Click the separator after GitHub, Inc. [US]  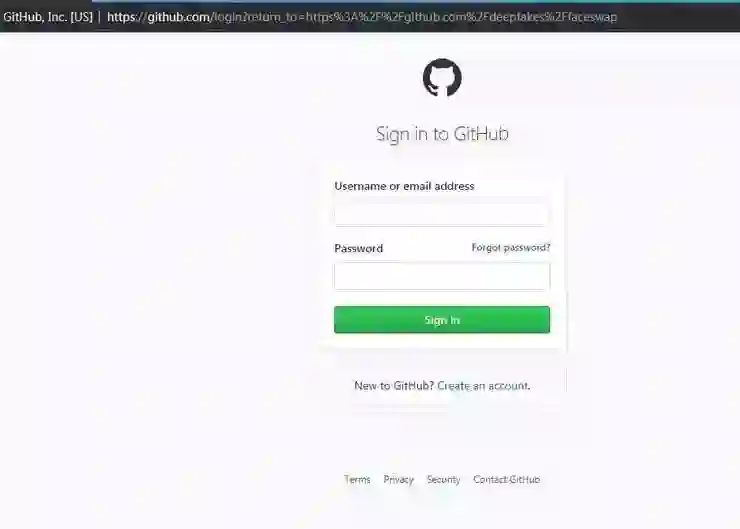[100, 17]
